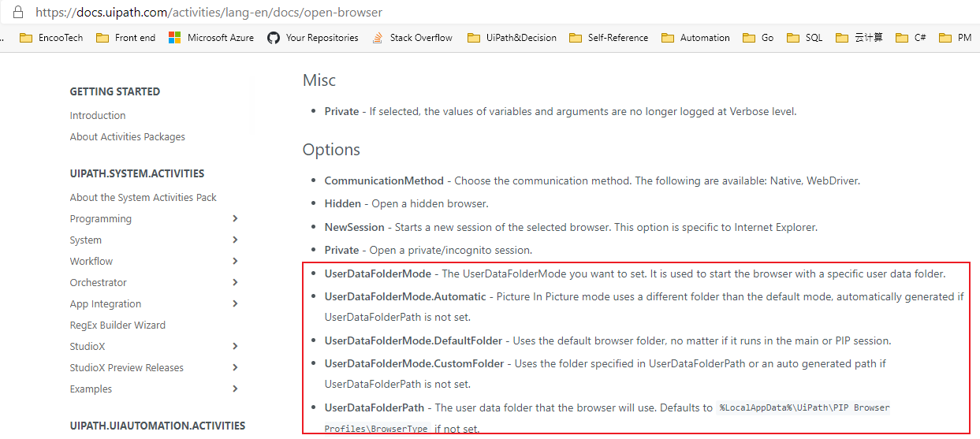Expand the System section chevron
This screenshot has width=980, height=439.
(x=235, y=240)
